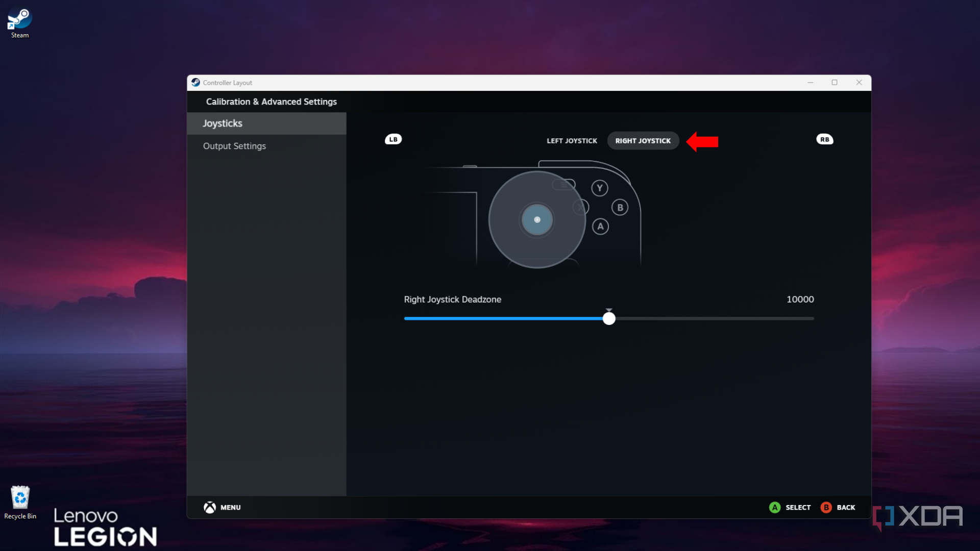
Task: Click the Steam logo in the title bar
Action: tap(196, 82)
